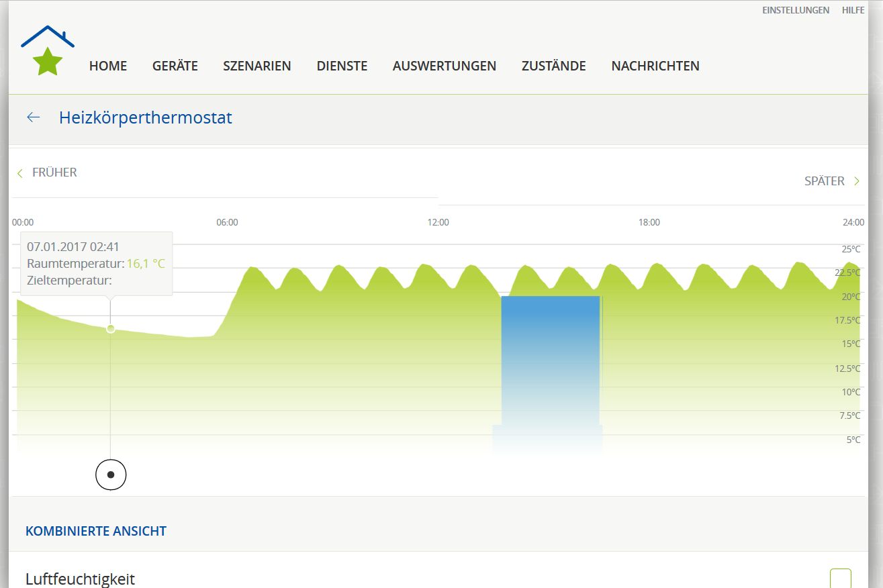Click the circular chart cursor handle
This screenshot has width=883, height=588.
click(x=111, y=475)
